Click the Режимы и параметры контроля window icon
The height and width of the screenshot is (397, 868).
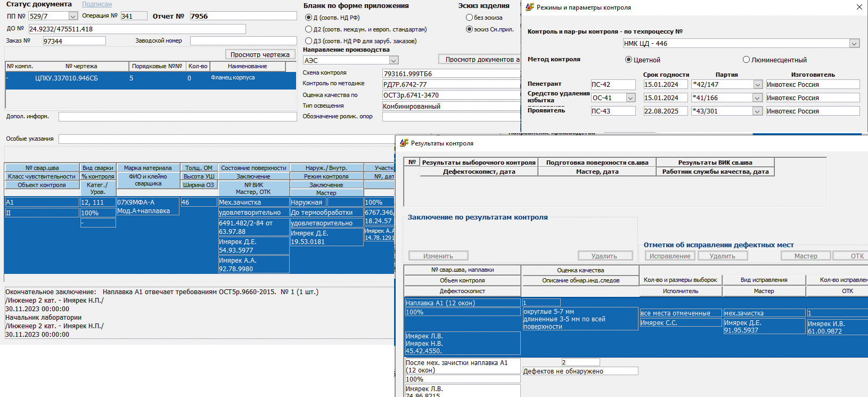click(530, 7)
